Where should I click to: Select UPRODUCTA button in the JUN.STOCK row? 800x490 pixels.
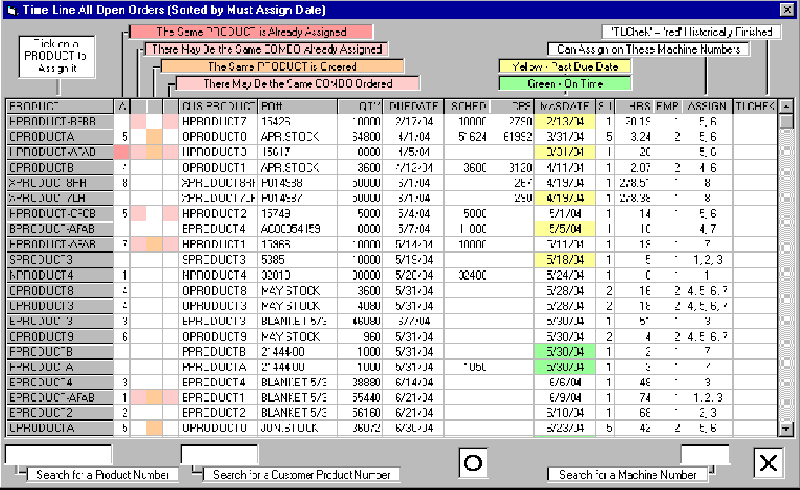click(x=60, y=428)
